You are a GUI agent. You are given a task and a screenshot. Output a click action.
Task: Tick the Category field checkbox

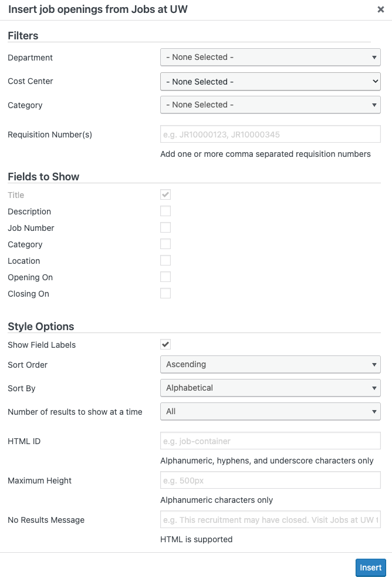pos(165,244)
